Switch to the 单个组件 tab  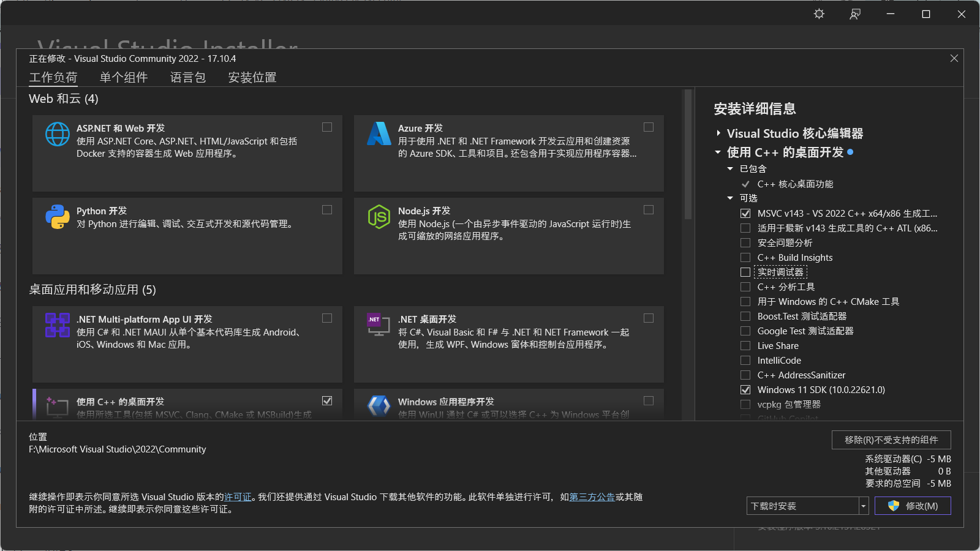[123, 77]
